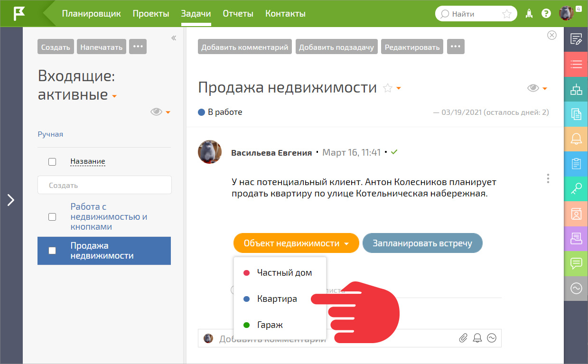The height and width of the screenshot is (364, 588).
Task: Click the eye icon under Входящие: активные
Action: (x=156, y=112)
